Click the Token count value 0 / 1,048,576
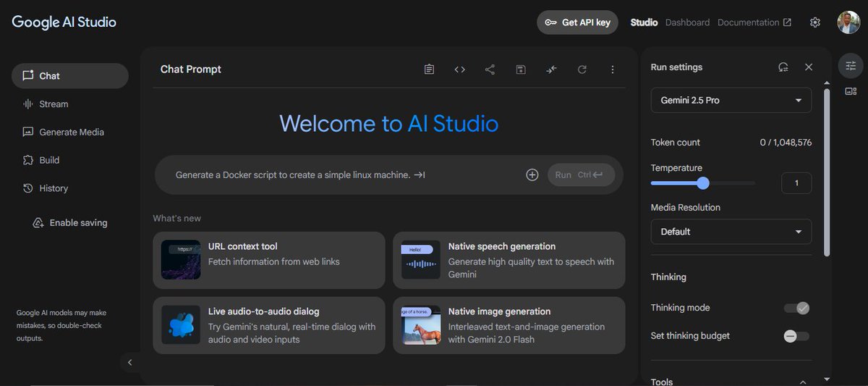Screen dimensions: 868x386 pyautogui.click(x=786, y=143)
